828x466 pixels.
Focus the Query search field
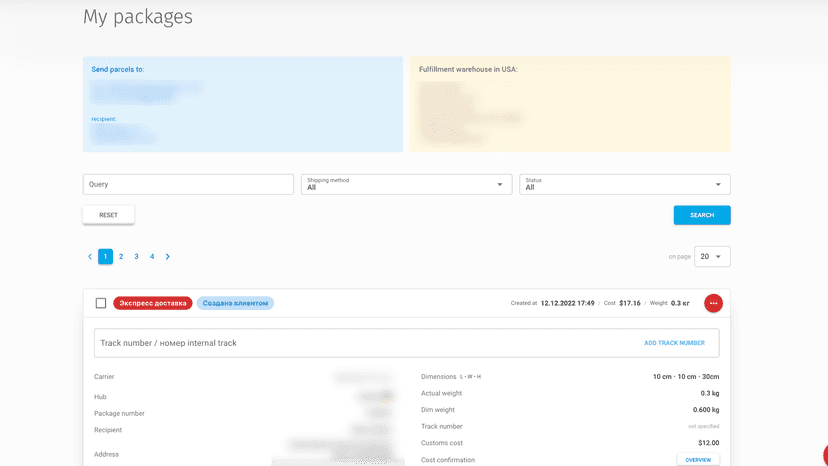(188, 184)
